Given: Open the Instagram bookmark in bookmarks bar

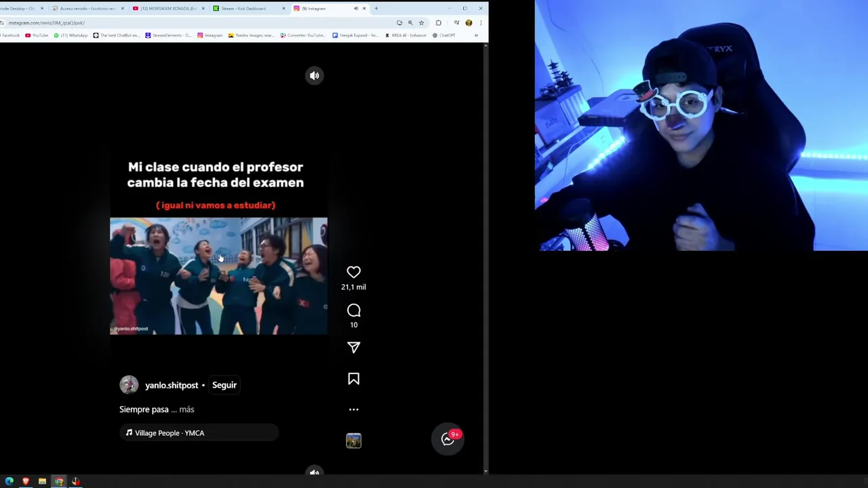Looking at the screenshot, I should (210, 35).
